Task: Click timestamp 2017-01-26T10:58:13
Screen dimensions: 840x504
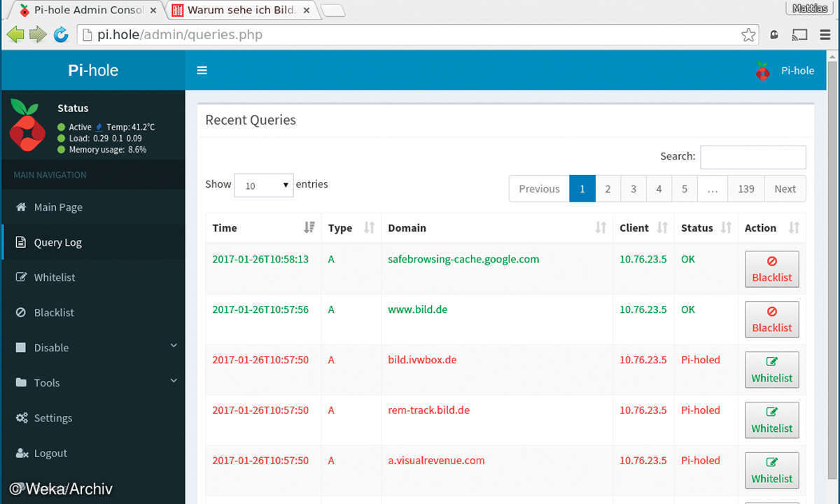Action: click(260, 259)
